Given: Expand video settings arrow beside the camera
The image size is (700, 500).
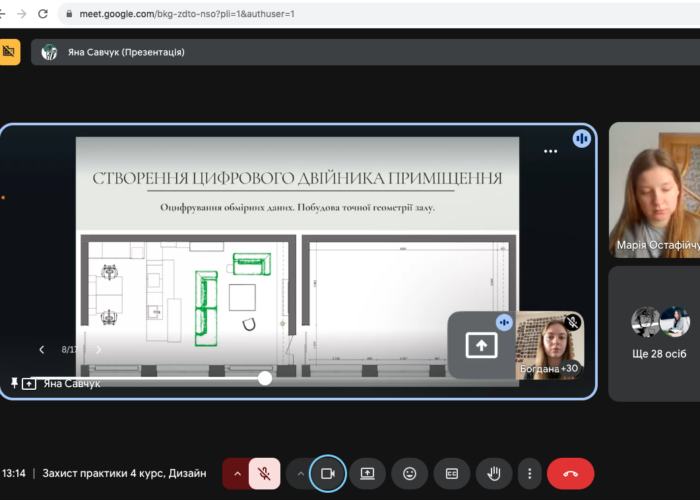Looking at the screenshot, I should 299,473.
